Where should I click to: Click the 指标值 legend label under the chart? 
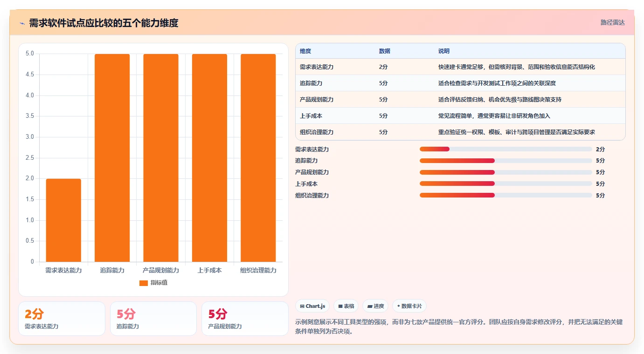pyautogui.click(x=159, y=283)
